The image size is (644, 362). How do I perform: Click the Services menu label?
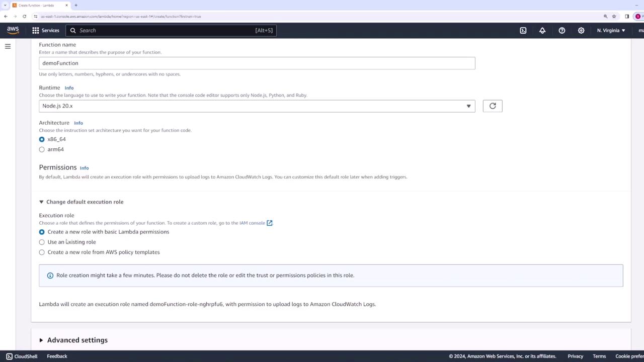[x=50, y=30]
